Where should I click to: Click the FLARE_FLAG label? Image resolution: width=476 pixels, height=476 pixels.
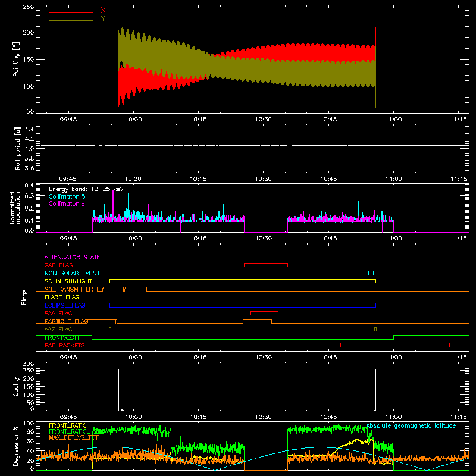coord(62,297)
